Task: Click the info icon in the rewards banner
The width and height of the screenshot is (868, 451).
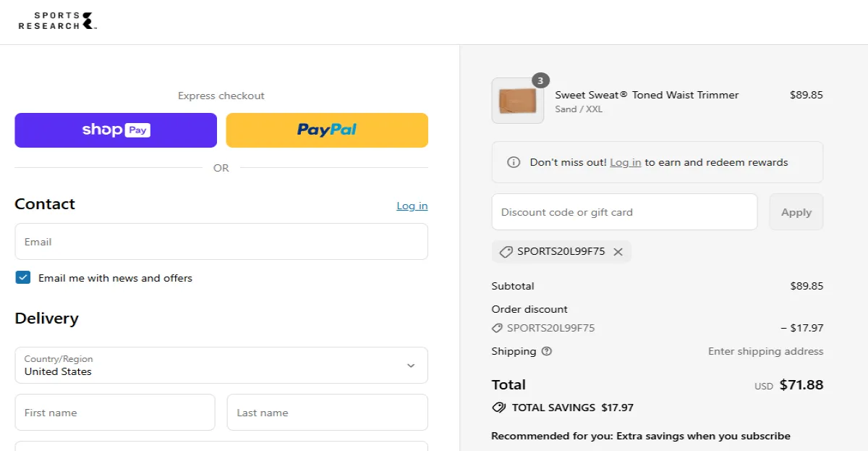Action: pyautogui.click(x=514, y=162)
